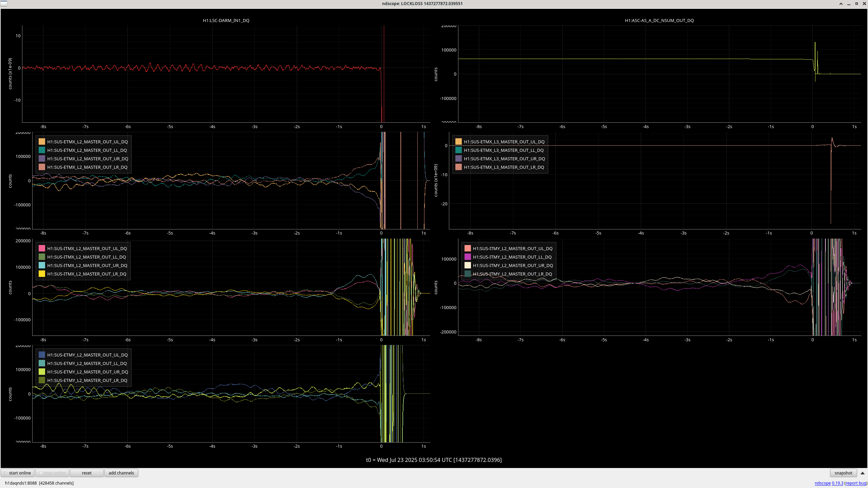Image resolution: width=868 pixels, height=488 pixels.
Task: Click the ETMX_L2_MASTER_OUT_LL_DQ legend swatch
Action: click(42, 150)
